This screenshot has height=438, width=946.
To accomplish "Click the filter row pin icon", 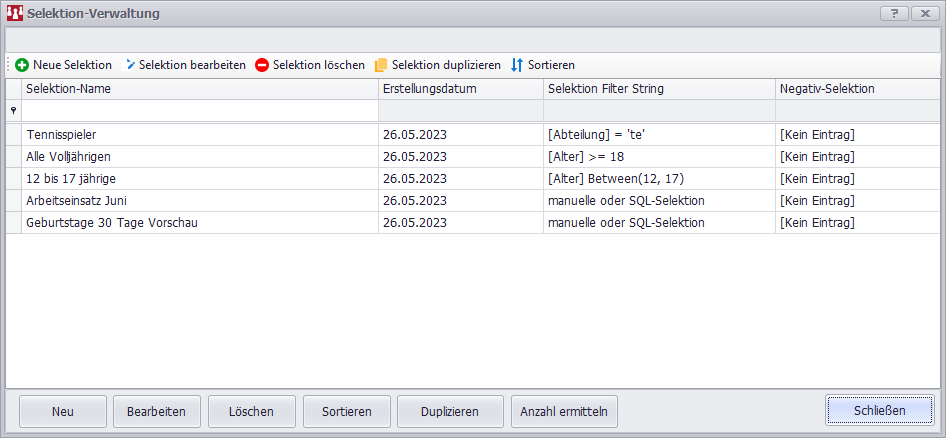I will pyautogui.click(x=13, y=111).
